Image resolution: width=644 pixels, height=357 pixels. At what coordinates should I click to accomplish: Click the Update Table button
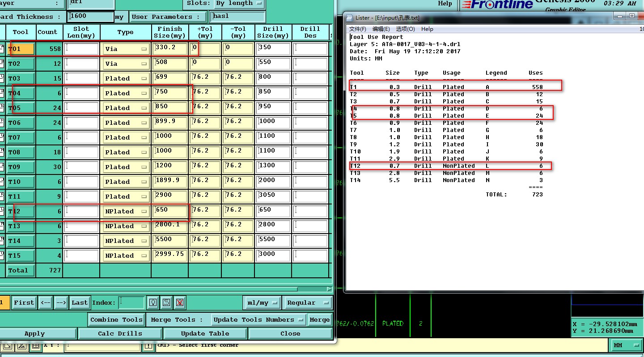[205, 334]
